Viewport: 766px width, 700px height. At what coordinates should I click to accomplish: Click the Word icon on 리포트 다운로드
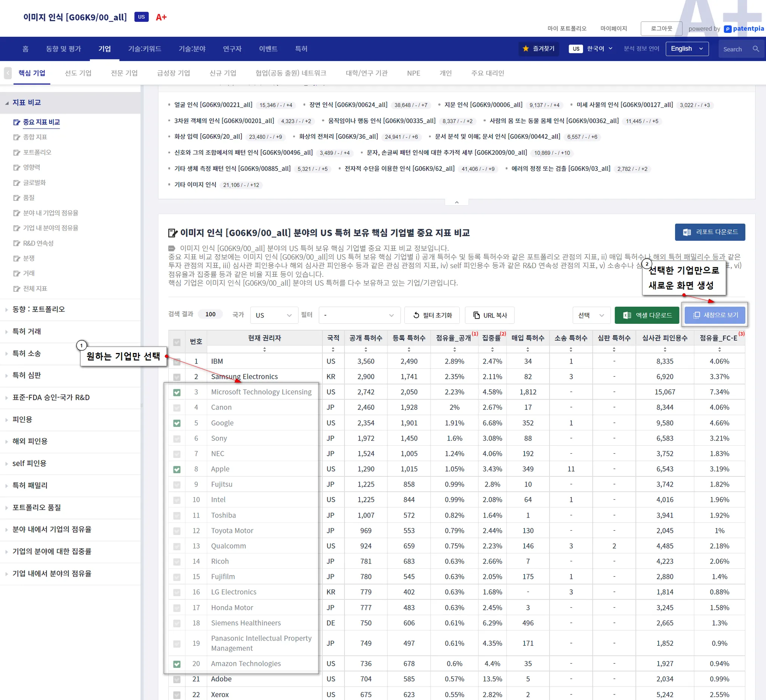click(x=687, y=232)
